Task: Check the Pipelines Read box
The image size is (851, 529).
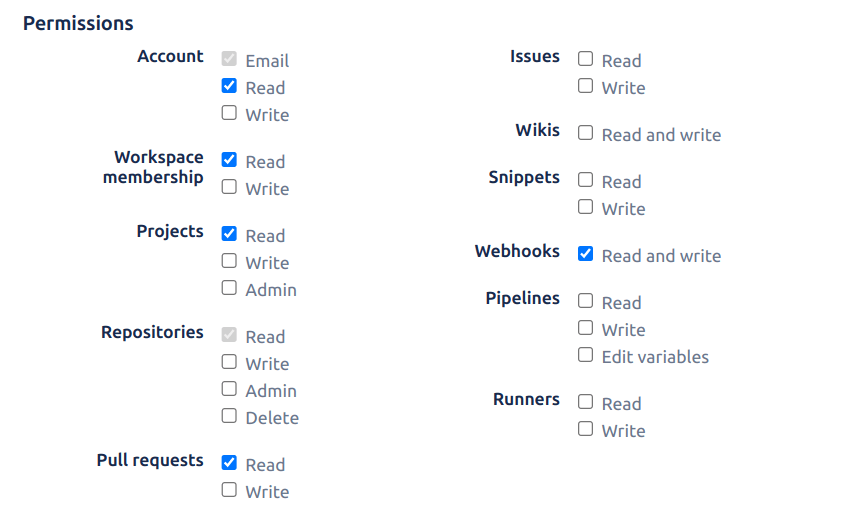Action: [585, 302]
